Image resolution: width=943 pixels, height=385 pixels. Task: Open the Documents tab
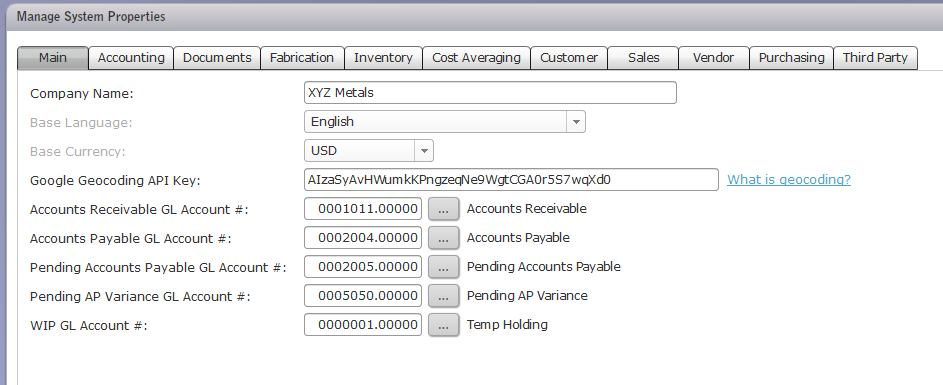(x=217, y=58)
